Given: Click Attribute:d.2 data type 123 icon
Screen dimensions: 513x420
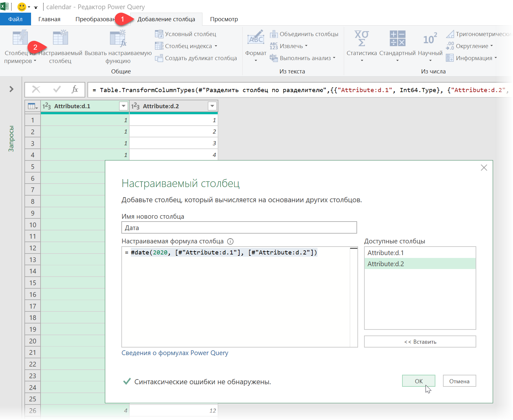Looking at the screenshot, I should (135, 106).
